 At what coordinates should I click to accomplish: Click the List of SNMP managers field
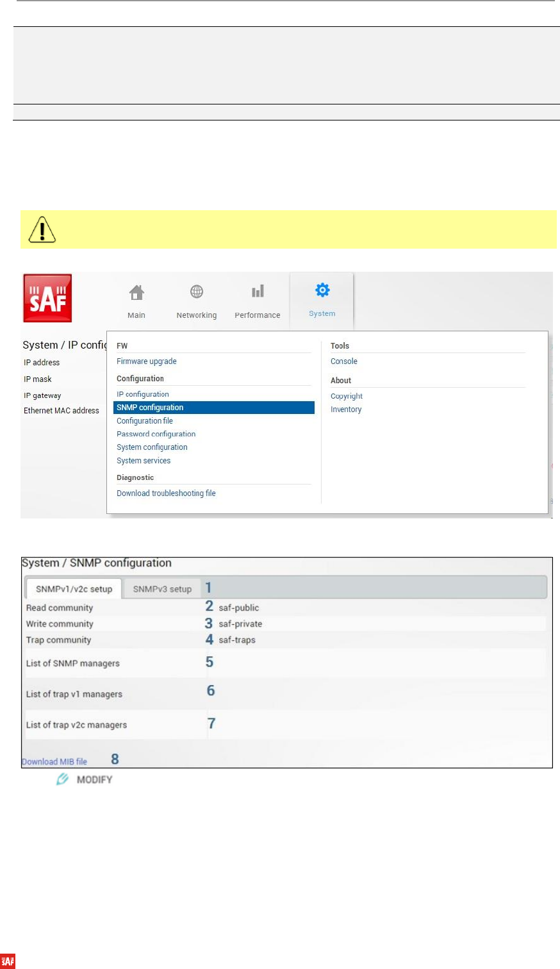377,663
